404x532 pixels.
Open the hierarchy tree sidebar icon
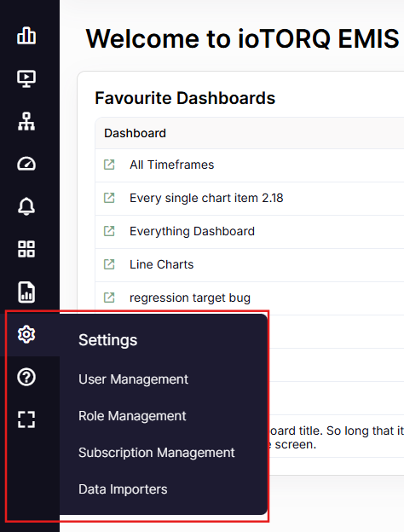26,121
